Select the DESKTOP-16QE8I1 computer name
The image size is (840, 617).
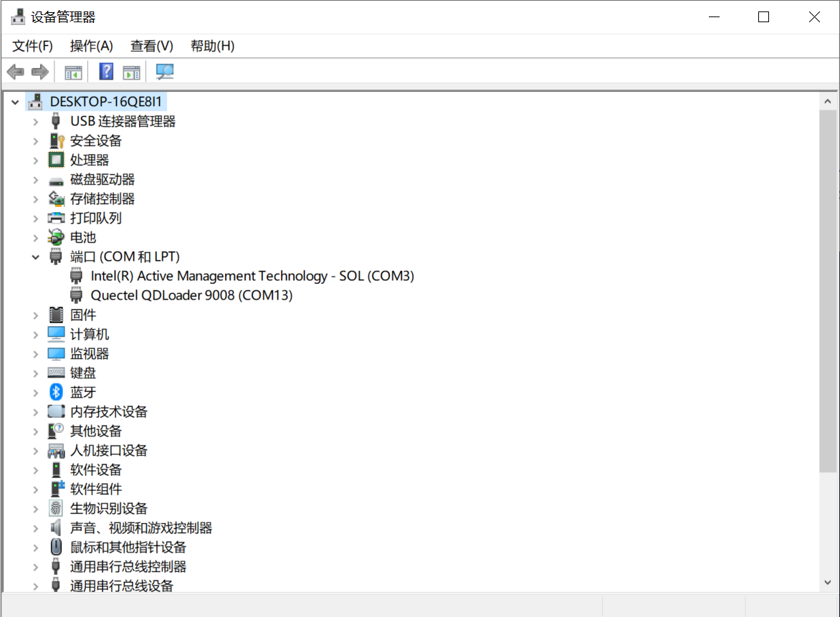tap(105, 102)
